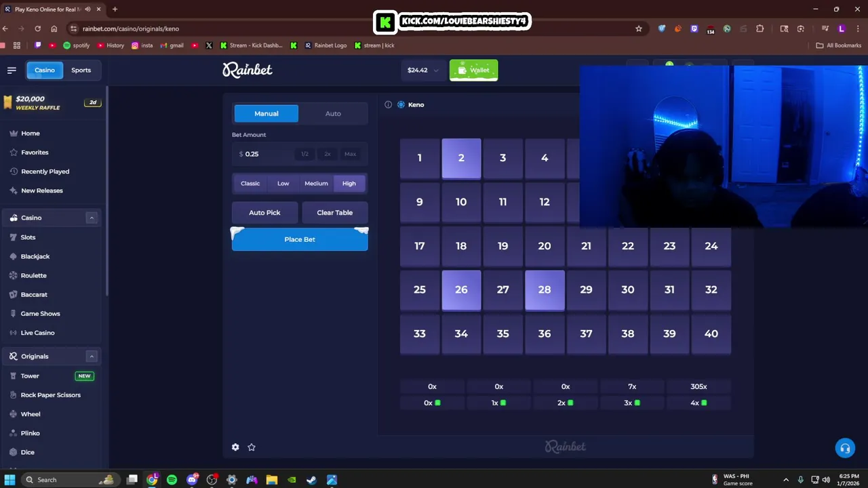868x488 pixels.
Task: Click the Windows Start button
Action: pos(10,480)
